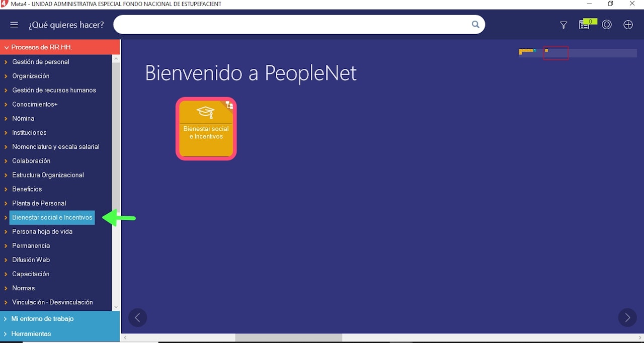Select Planta de Personal

pos(39,203)
